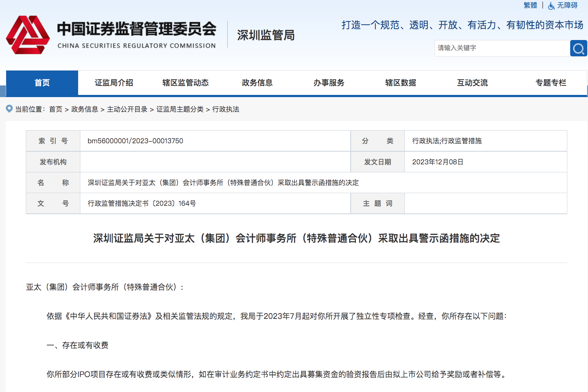The width and height of the screenshot is (588, 392).
Task: Click the 分类 label cell
Action: pyautogui.click(x=378, y=141)
